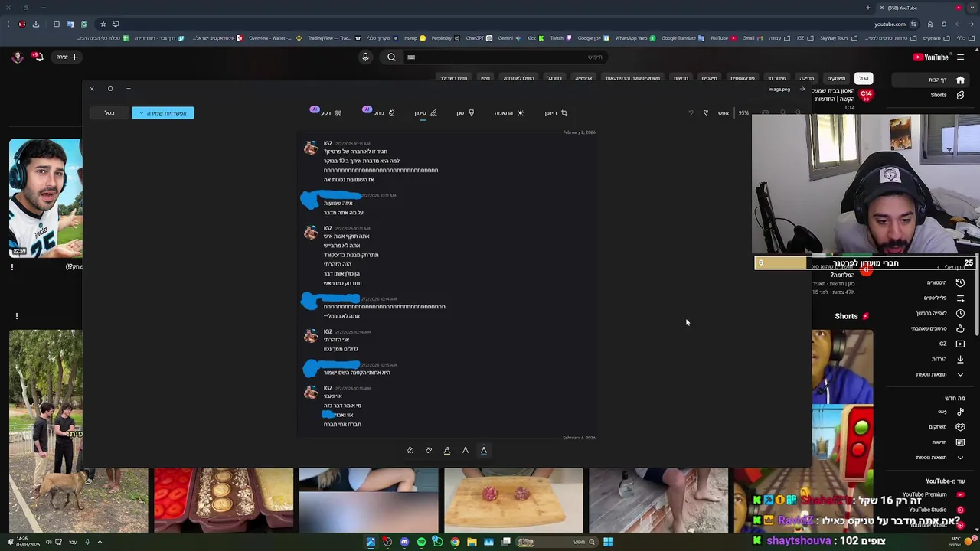Open the football jersey video thumbnail
This screenshot has height=551, width=980.
coord(46,197)
